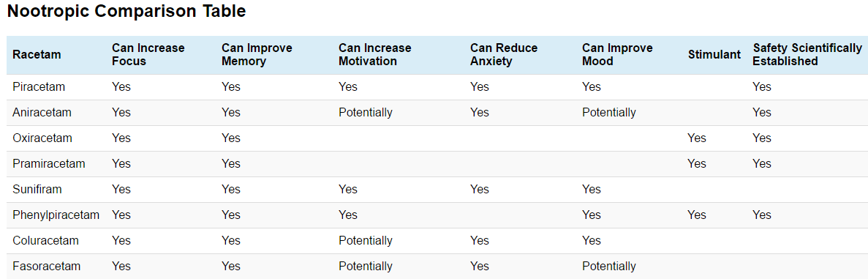This screenshot has width=868, height=279.
Task: Select the Stimulant column header
Action: (x=714, y=54)
